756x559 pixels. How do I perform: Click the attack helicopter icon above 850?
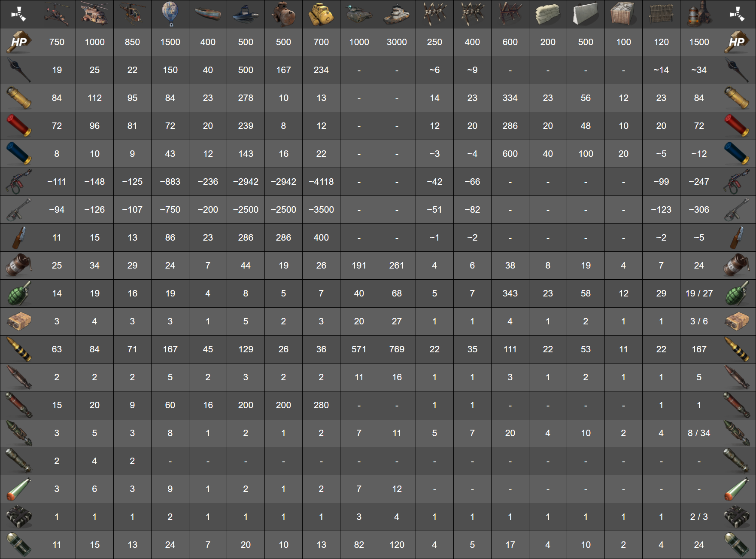click(x=132, y=14)
